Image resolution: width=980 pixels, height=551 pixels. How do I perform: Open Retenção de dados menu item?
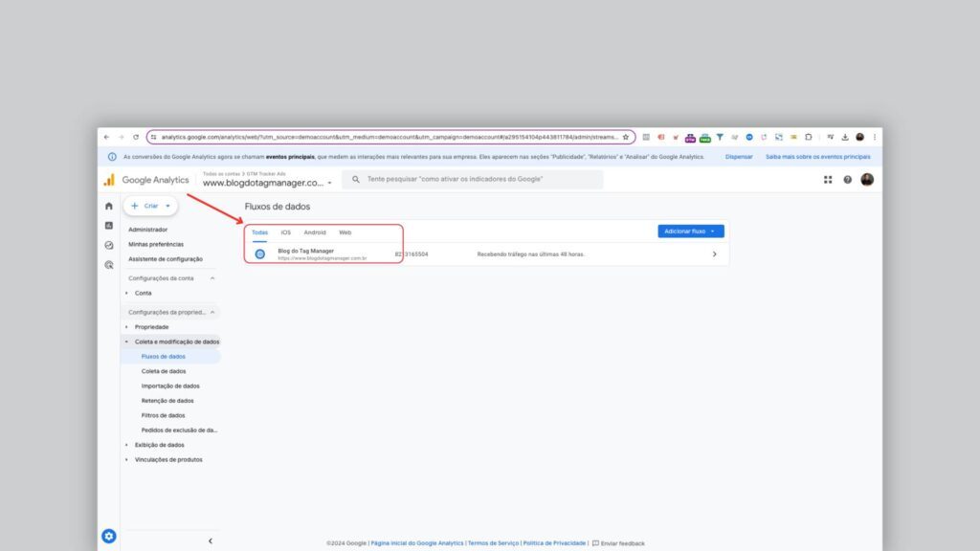[167, 401]
